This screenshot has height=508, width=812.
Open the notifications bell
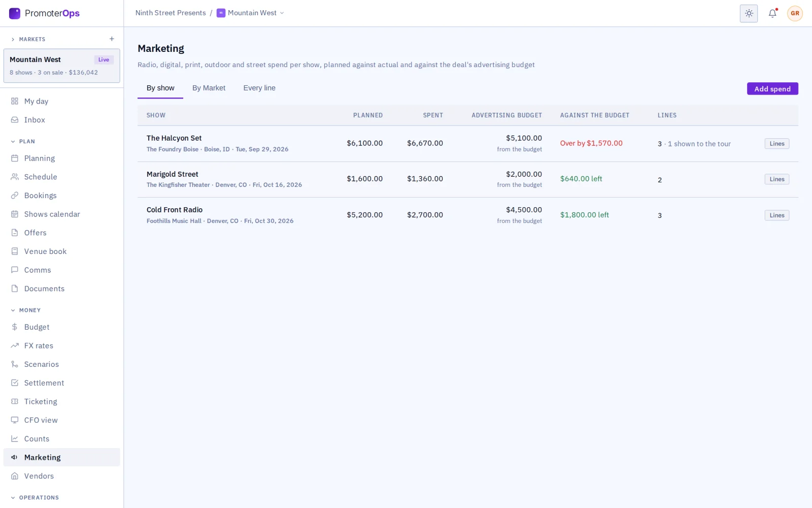(x=772, y=14)
